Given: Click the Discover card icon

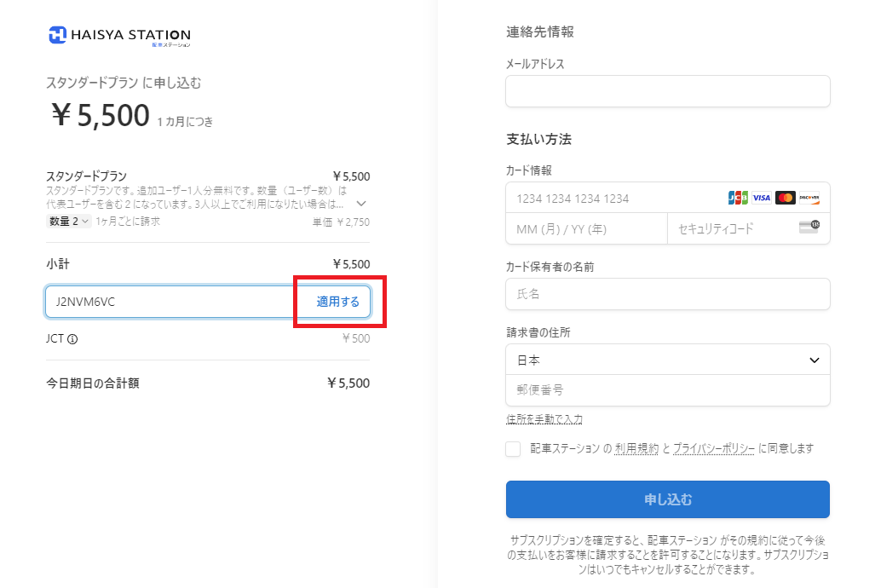Looking at the screenshot, I should pos(809,198).
